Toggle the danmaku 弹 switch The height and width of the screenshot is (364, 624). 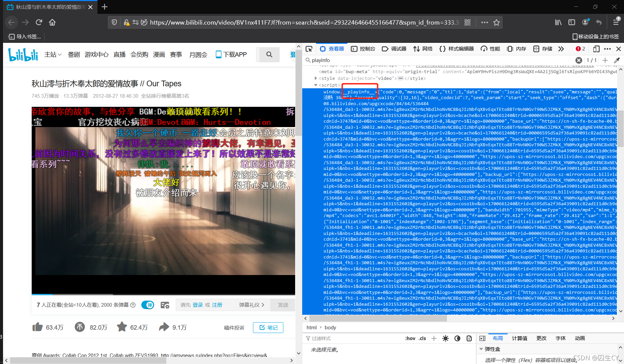click(x=148, y=305)
